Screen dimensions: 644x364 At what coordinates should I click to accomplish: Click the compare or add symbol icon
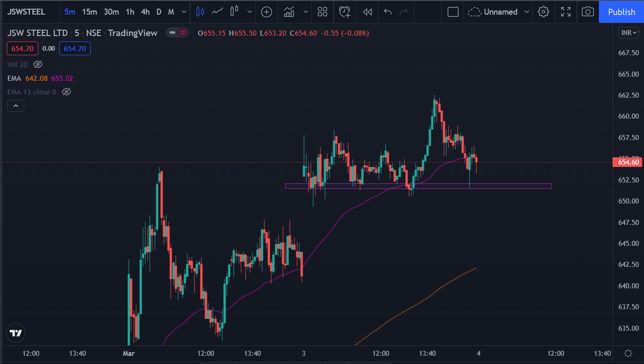[x=267, y=12]
